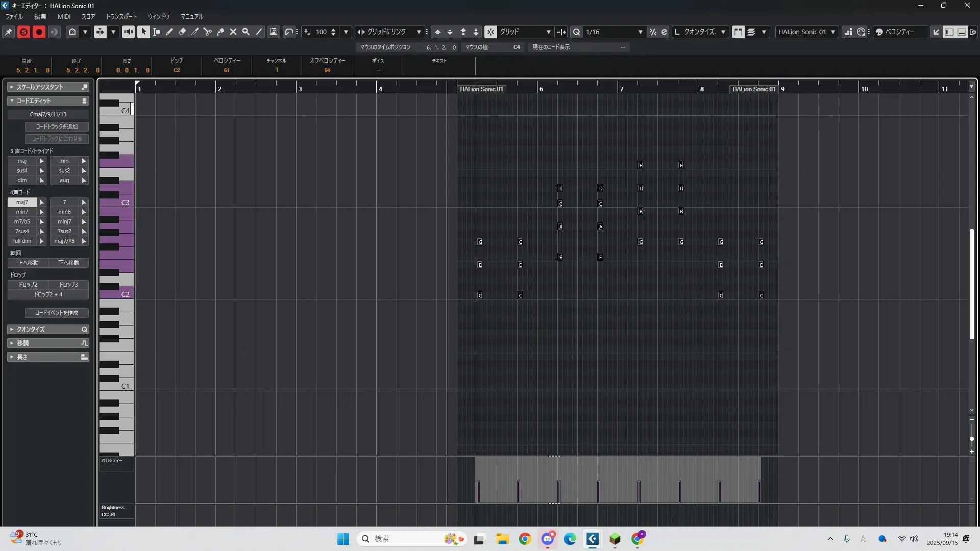The image size is (980, 551).
Task: Click the コードイベントを作成 button
Action: click(x=57, y=313)
